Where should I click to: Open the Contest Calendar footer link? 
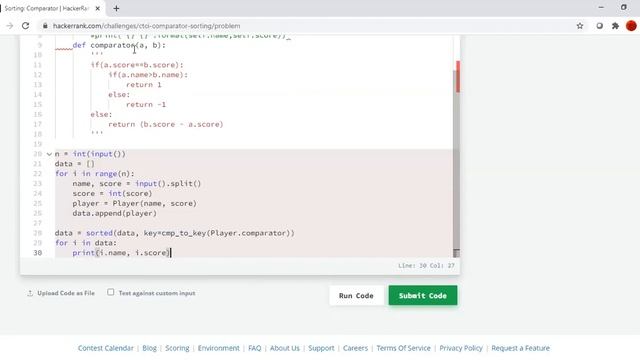[x=106, y=348]
